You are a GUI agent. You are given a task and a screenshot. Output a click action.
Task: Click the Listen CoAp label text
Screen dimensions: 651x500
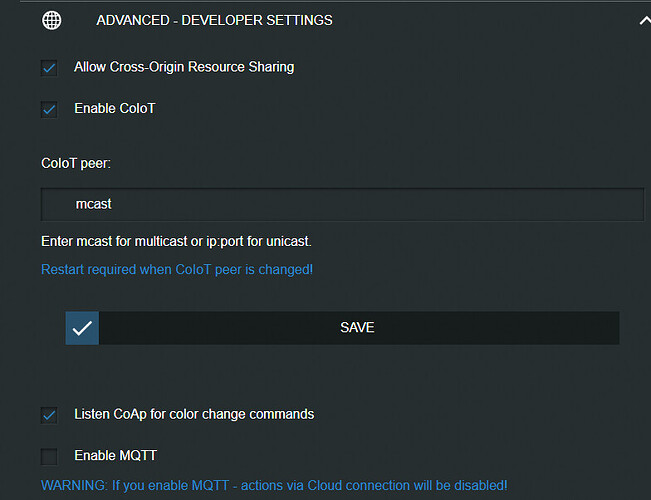coord(194,414)
